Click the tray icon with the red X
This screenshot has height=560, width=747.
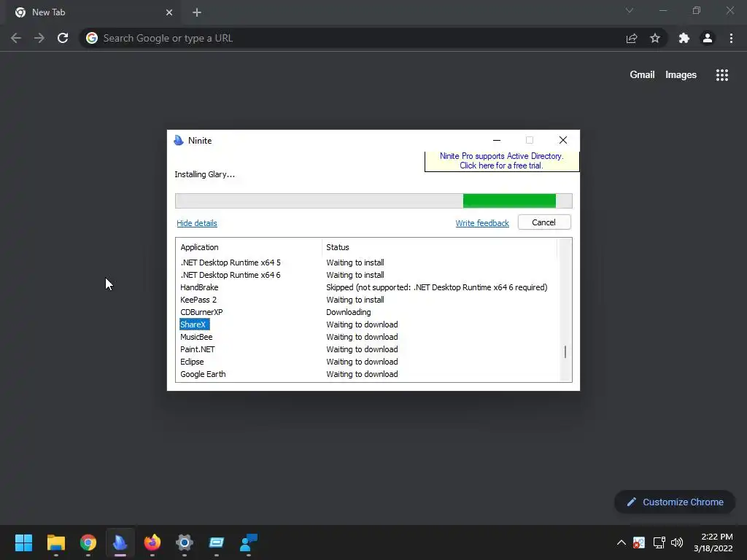[639, 542]
